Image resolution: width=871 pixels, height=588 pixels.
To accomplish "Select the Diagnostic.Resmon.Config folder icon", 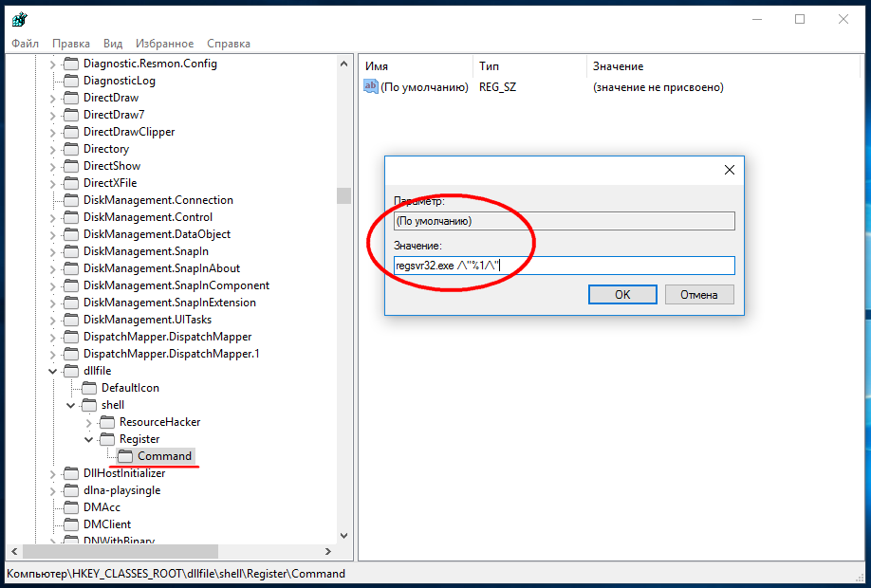I will 71,64.
